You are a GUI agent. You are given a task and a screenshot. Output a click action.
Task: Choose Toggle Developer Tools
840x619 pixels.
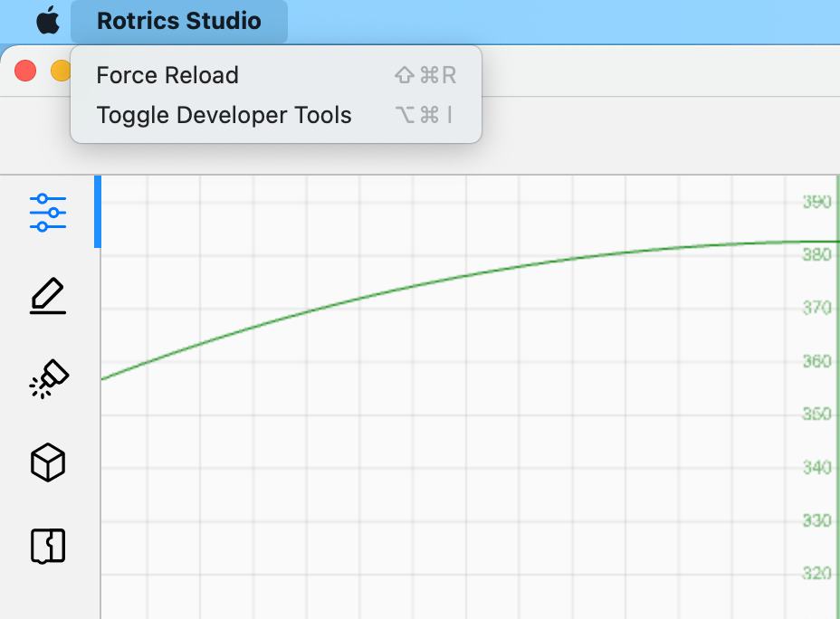(x=276, y=115)
